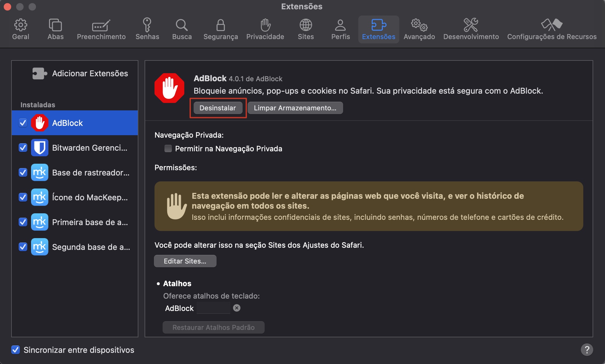The height and width of the screenshot is (364, 605).
Task: Select the Segunda base de a... row
Action: point(75,247)
